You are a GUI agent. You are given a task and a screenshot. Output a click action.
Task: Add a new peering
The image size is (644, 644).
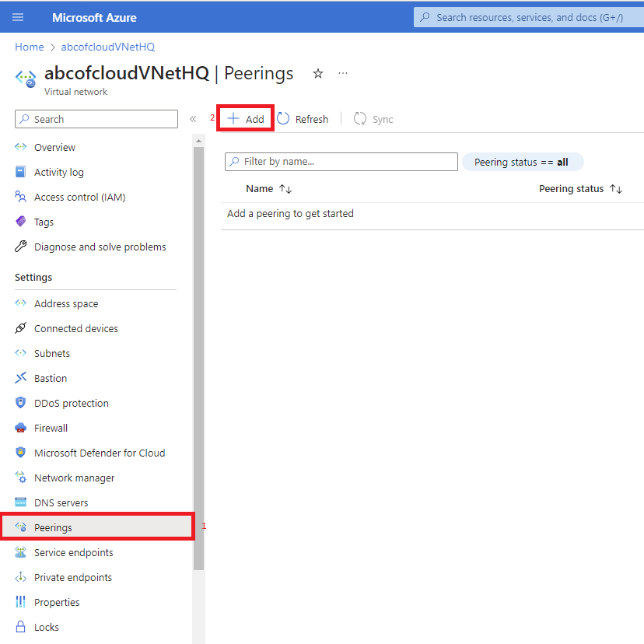pos(245,117)
